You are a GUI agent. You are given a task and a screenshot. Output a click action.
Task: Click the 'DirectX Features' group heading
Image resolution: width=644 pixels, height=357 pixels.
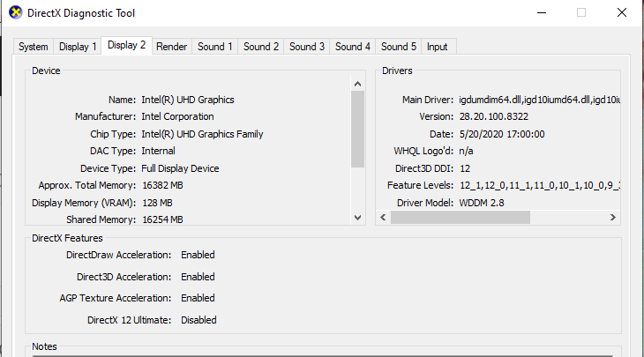coord(67,238)
